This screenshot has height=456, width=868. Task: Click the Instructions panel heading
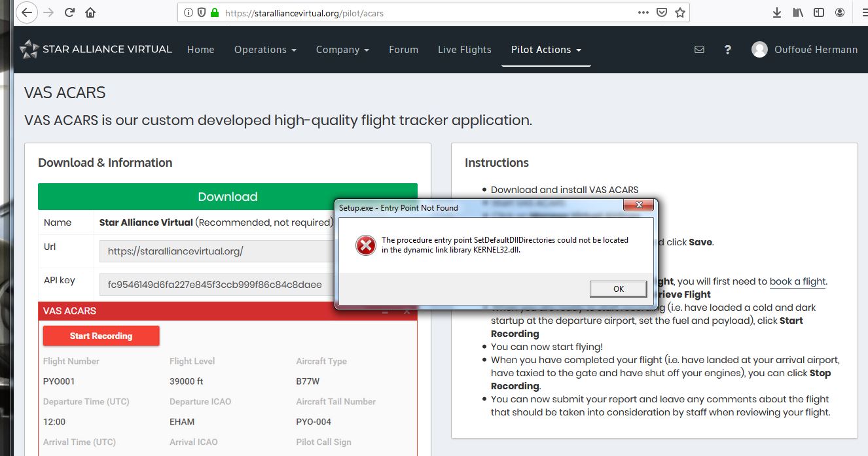(x=497, y=163)
